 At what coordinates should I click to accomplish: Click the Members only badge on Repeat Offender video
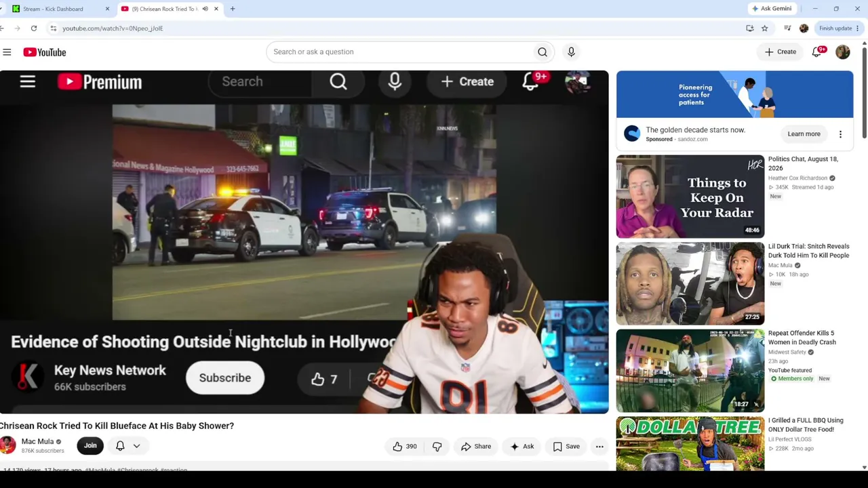(x=791, y=379)
